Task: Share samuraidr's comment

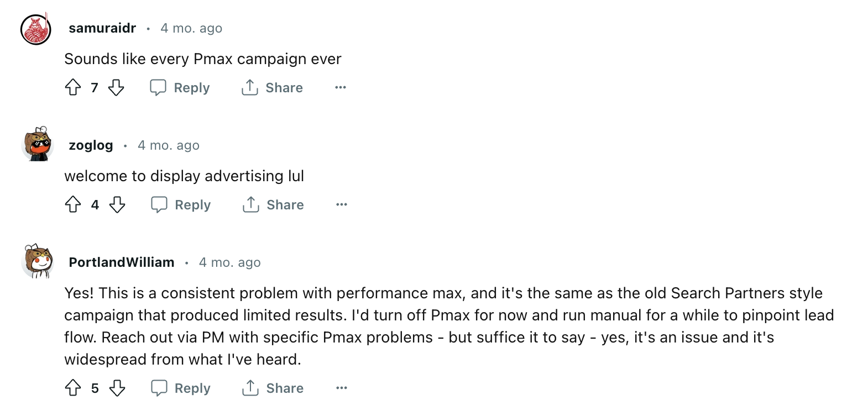Action: pos(272,87)
